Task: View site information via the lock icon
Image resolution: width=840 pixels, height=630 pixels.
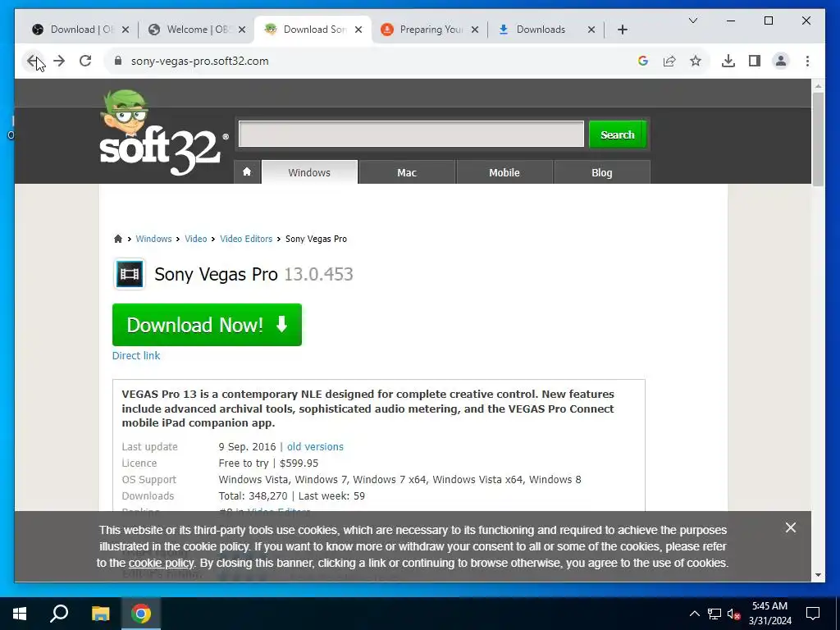Action: [118, 61]
